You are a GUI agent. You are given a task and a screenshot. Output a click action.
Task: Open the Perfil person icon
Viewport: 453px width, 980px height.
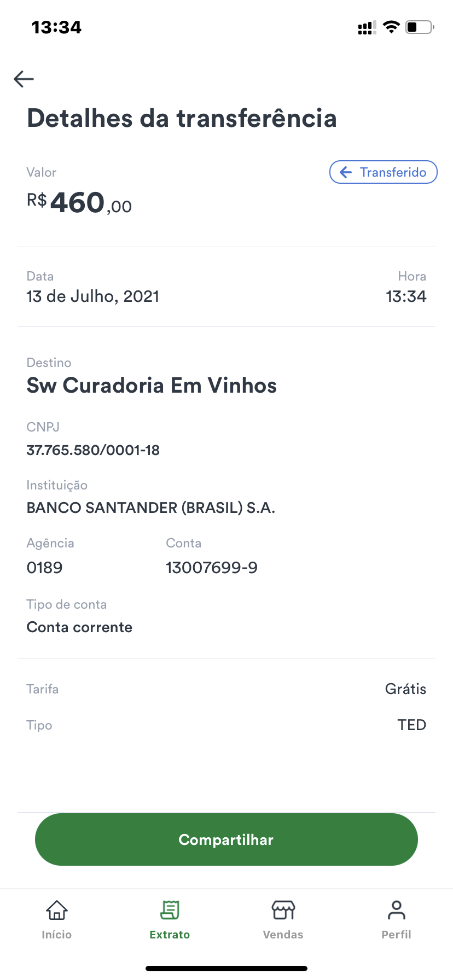pyautogui.click(x=396, y=910)
